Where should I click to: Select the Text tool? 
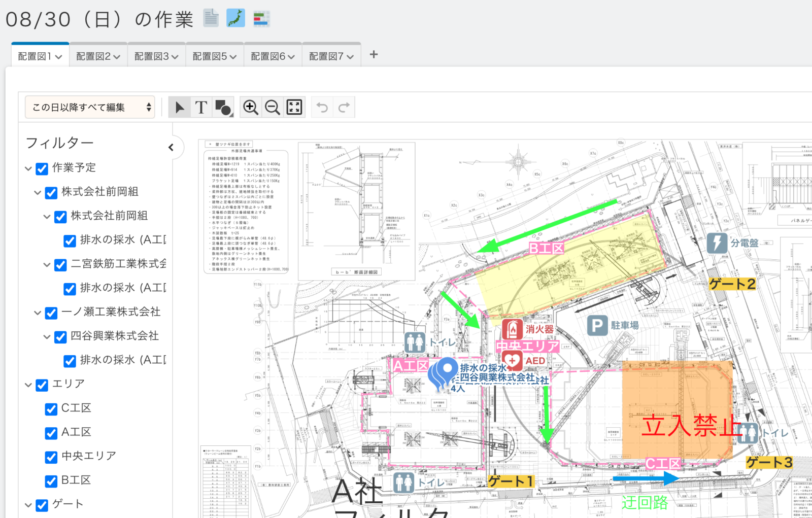pos(201,108)
